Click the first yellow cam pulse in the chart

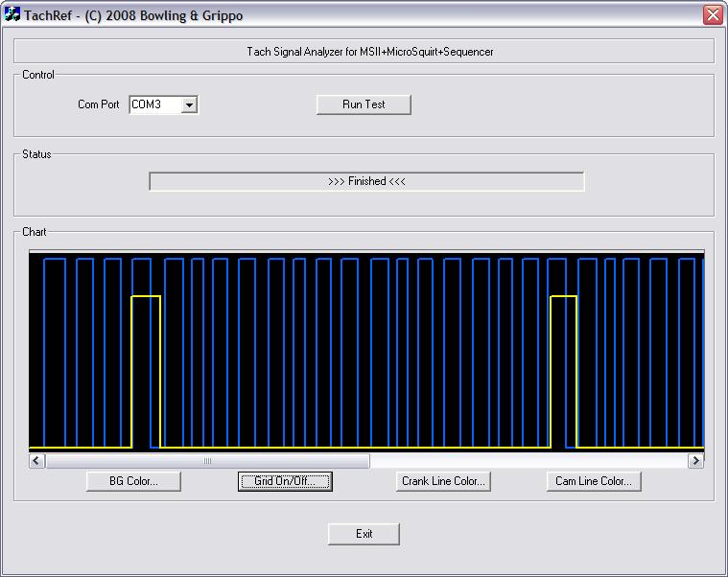tap(146, 298)
